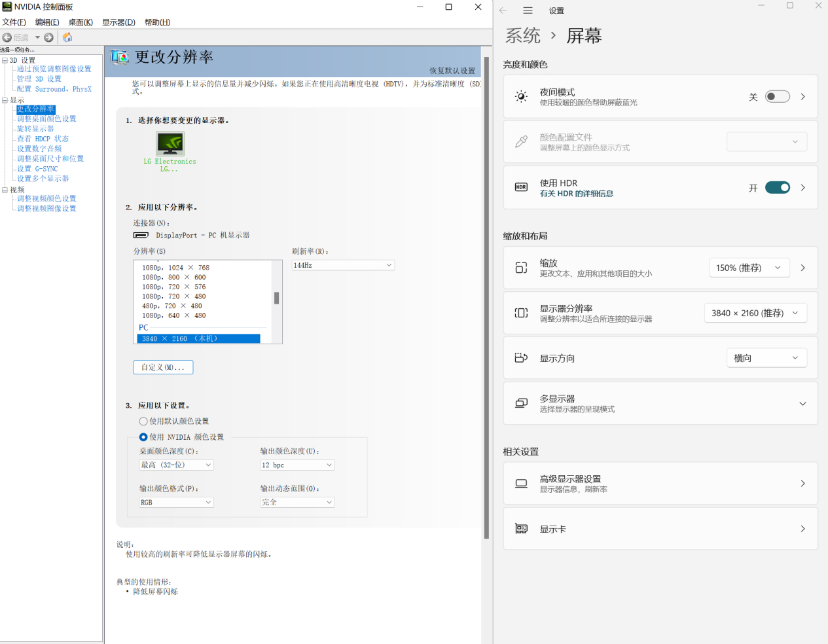This screenshot has width=828, height=644.
Task: Click the 显示方向 orientation icon
Action: 521,358
